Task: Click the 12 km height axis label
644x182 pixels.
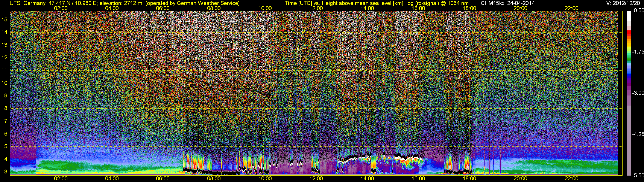Action: tap(5, 58)
